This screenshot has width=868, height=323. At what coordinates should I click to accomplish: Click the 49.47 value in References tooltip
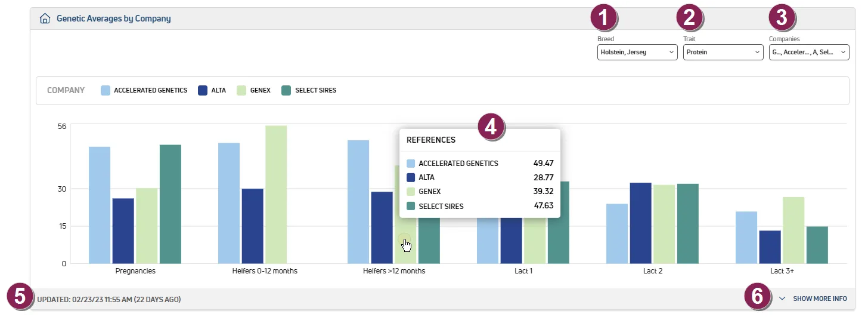pyautogui.click(x=543, y=163)
